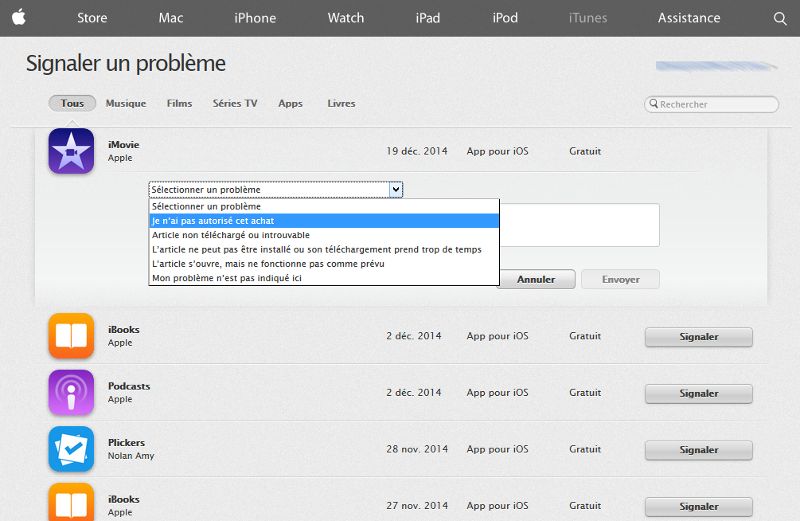Click developer name Nolan Amy
Image resolution: width=800 pixels, height=521 pixels.
tap(131, 456)
